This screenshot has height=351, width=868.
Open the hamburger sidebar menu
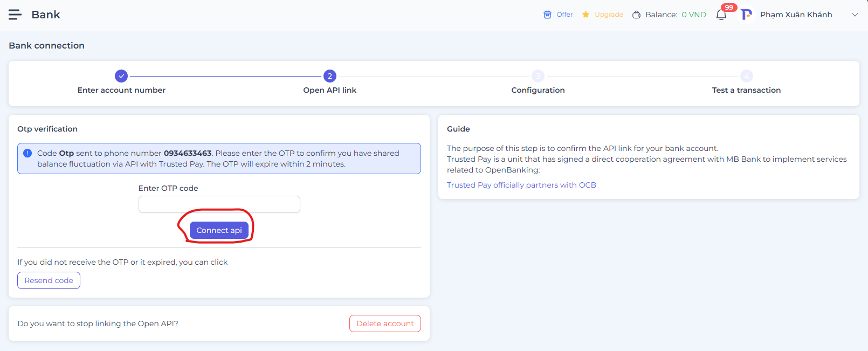point(15,15)
